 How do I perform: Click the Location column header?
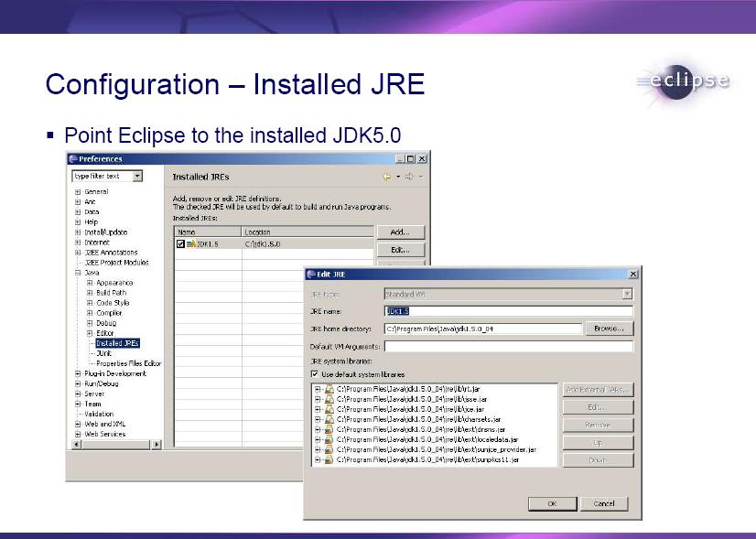(308, 232)
